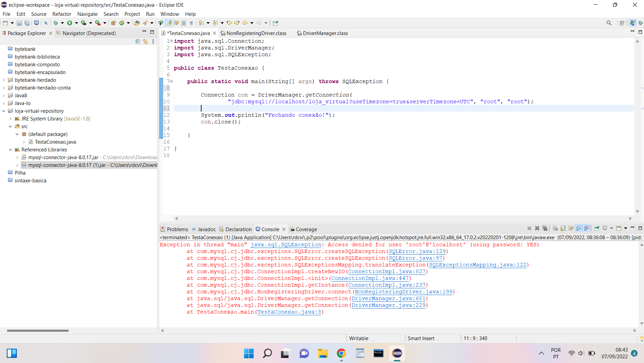The image size is (644, 363).
Task: Open Eclipse icon in Windows taskbar
Action: (397, 353)
